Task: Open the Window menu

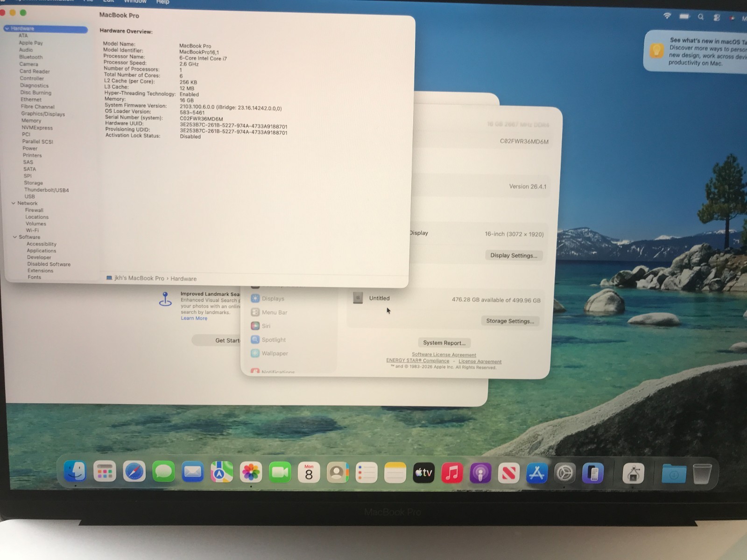Action: pyautogui.click(x=135, y=1)
